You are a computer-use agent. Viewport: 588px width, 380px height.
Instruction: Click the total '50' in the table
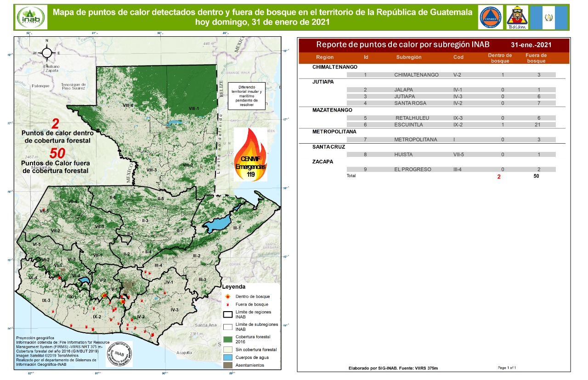pyautogui.click(x=536, y=176)
